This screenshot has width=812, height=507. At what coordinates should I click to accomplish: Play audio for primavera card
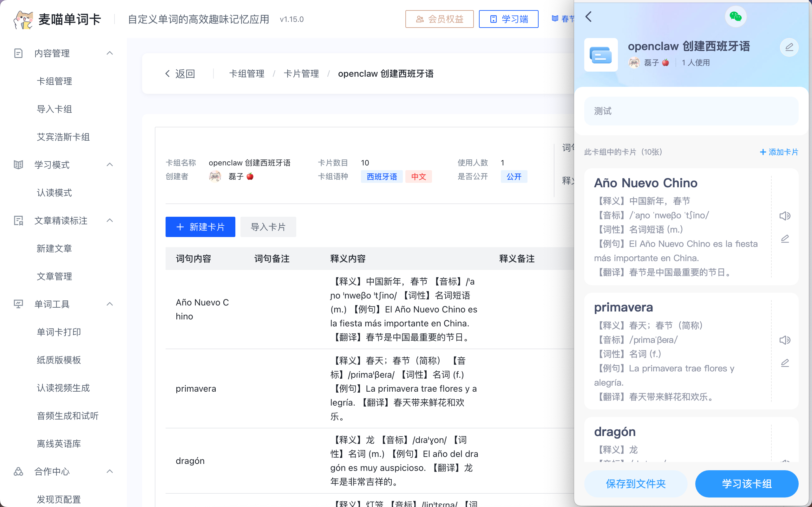coord(784,340)
